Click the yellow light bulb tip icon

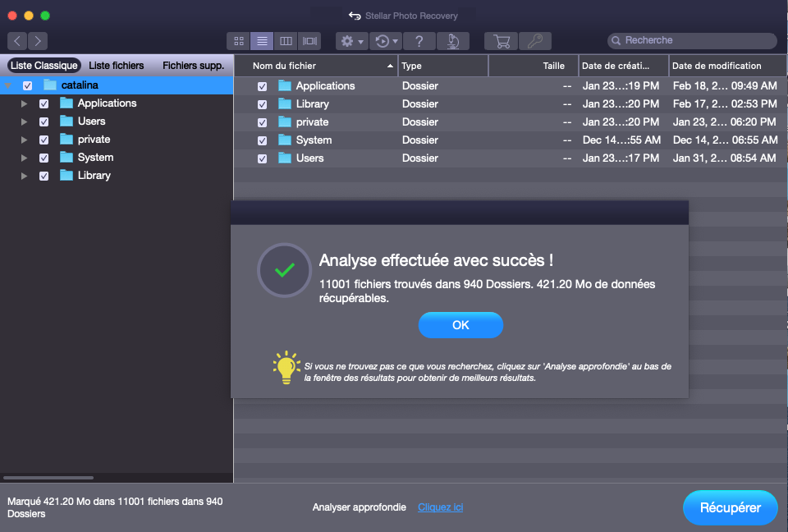click(286, 368)
